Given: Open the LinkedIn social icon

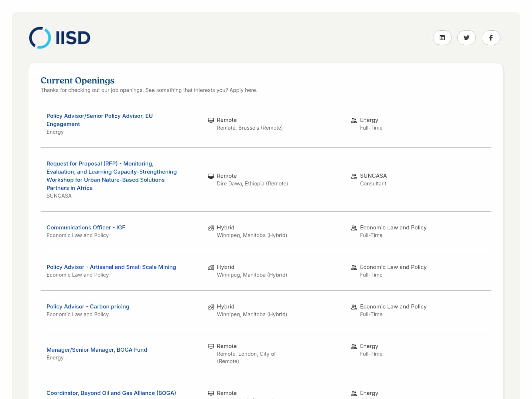Looking at the screenshot, I should [442, 38].
